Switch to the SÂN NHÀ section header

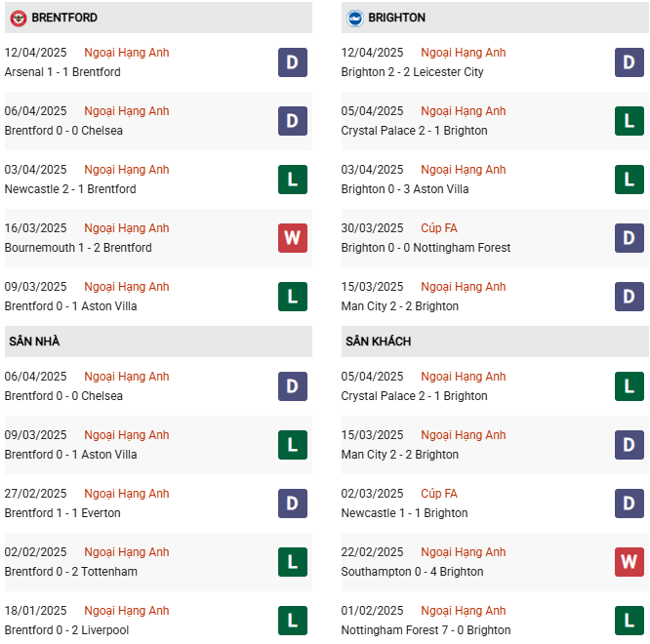pyautogui.click(x=35, y=342)
